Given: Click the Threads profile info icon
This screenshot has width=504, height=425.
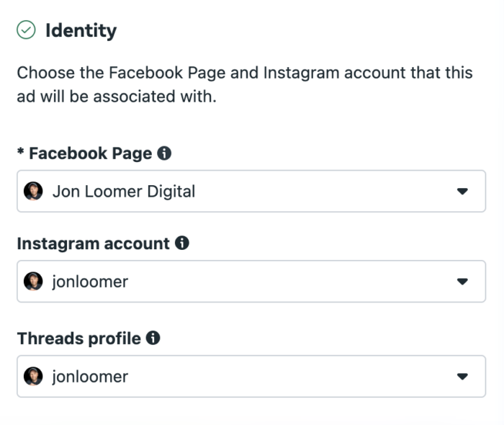Looking at the screenshot, I should (153, 338).
